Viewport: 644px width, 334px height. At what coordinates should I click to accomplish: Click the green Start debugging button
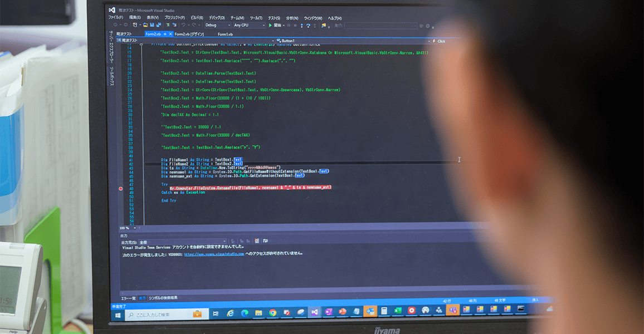click(270, 26)
